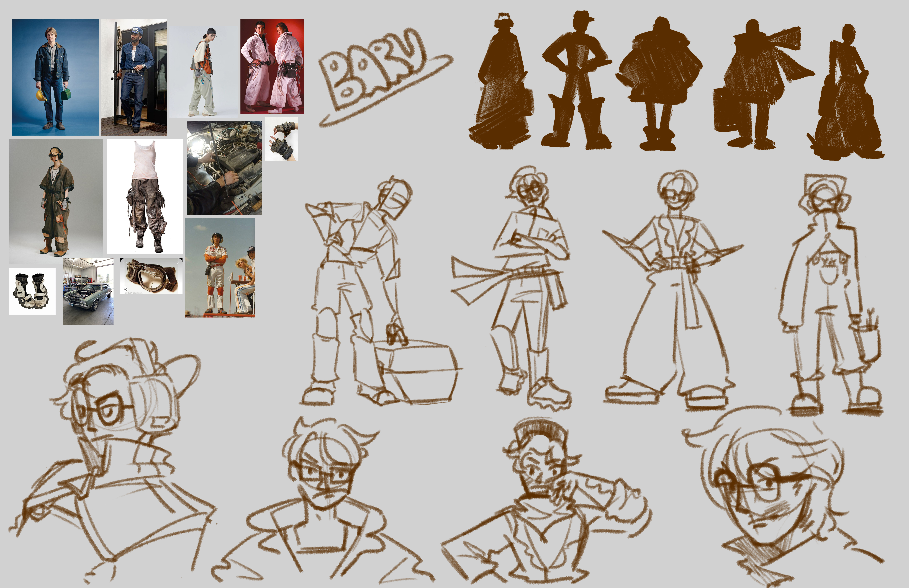Click the three-dots icon on goggles image
Viewport: 909px width, 588px height.
(125, 263)
